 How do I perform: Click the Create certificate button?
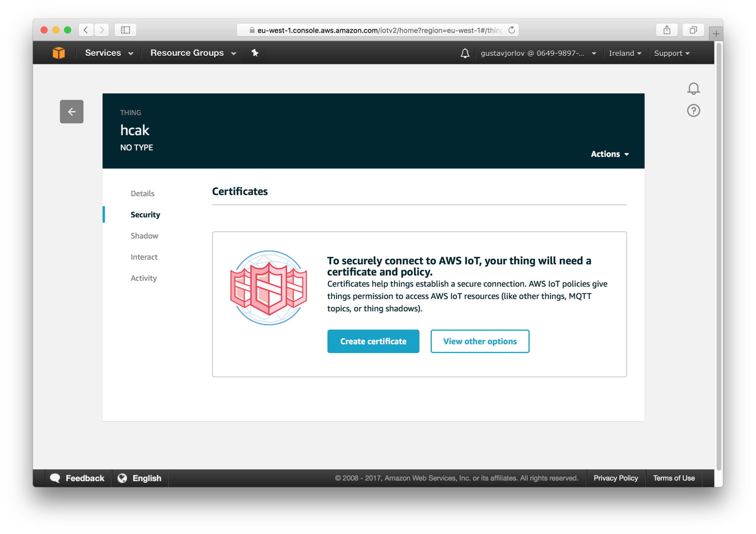[x=373, y=341]
